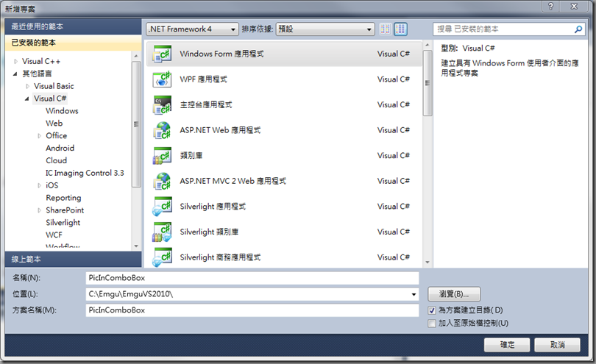Click the search magnifier icon
596x364 pixels.
(578, 29)
